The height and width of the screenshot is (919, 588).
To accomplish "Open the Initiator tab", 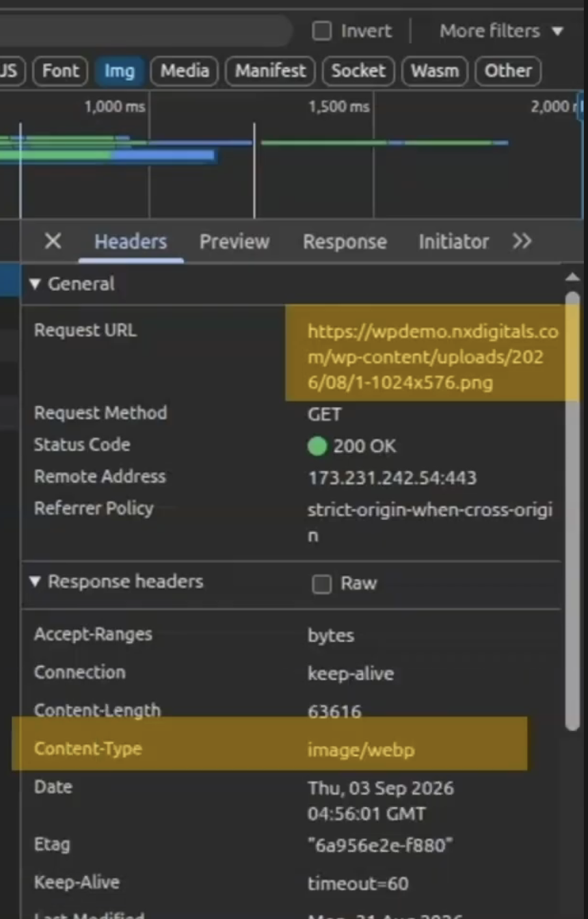I will click(453, 241).
